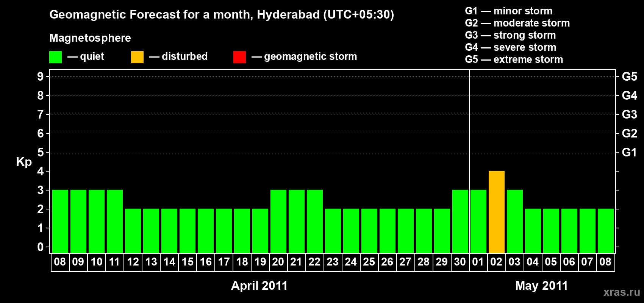Click the 'disturbed' legend label
644x303 pixels.
pyautogui.click(x=184, y=56)
